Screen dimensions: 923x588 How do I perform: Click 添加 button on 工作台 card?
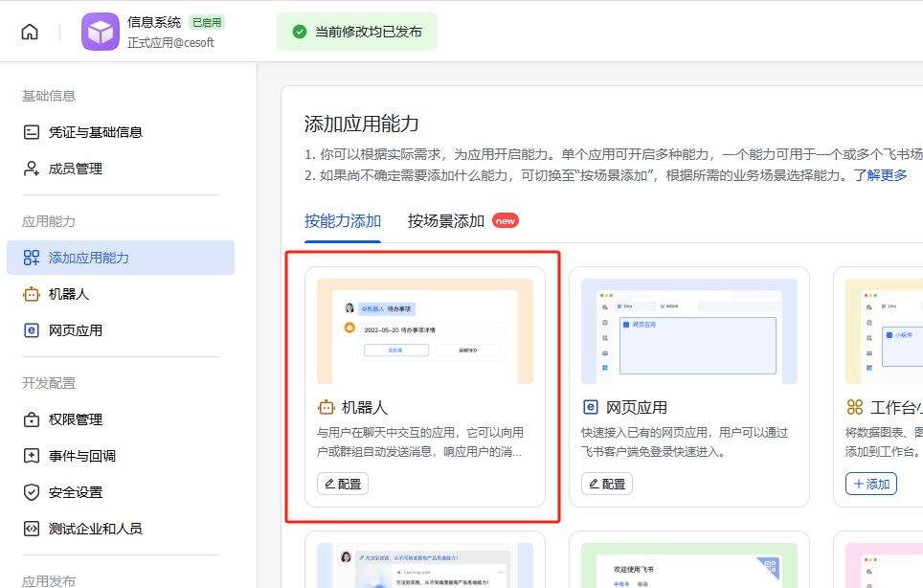(x=871, y=484)
